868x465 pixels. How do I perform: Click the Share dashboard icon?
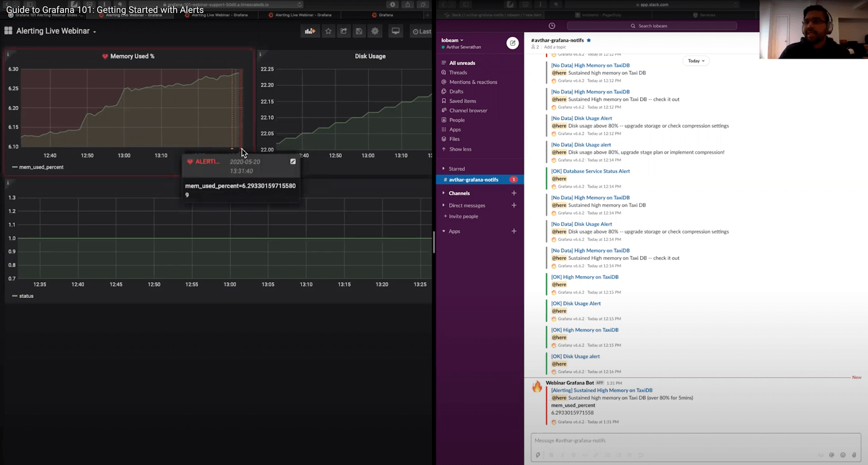pos(343,31)
